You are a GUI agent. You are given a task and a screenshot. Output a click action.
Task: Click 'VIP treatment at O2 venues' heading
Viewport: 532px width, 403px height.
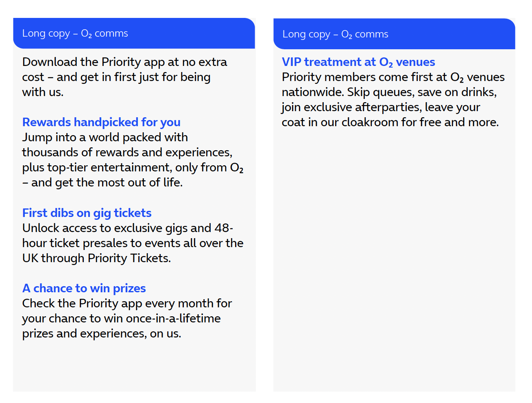click(358, 62)
